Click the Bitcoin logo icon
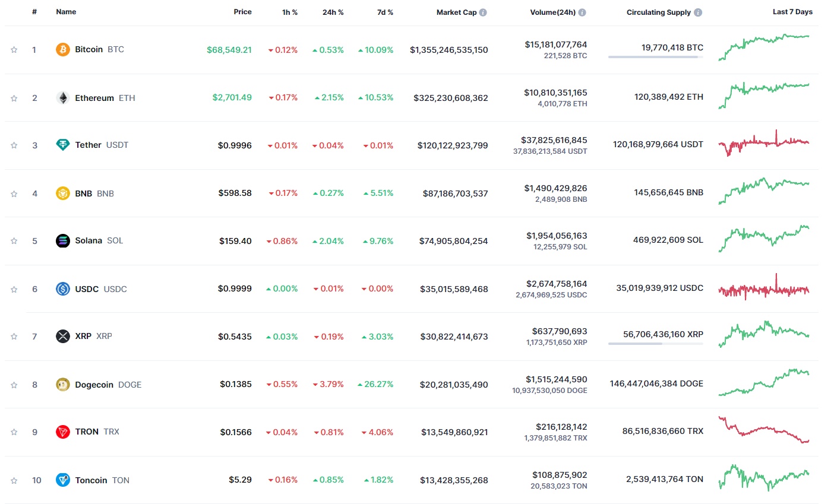The height and width of the screenshot is (504, 834). click(x=63, y=49)
